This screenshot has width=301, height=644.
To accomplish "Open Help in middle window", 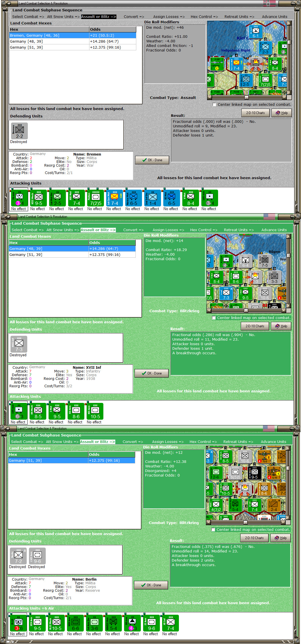I will 281,326.
